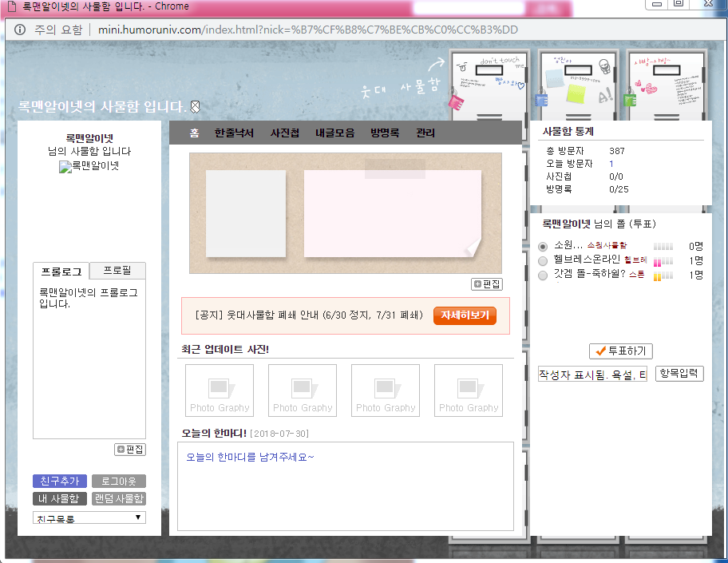Screen dimensions: 728x563
Task: Select the 소원... poll option
Action: (x=542, y=246)
